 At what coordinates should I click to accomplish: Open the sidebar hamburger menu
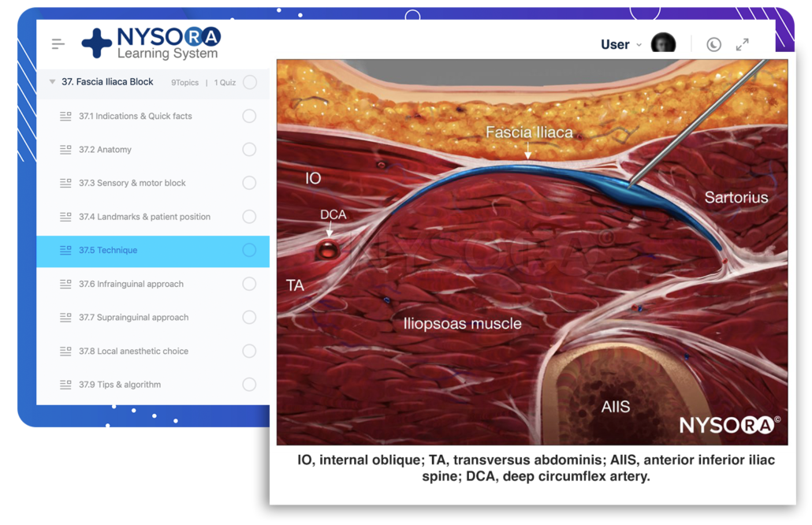(58, 43)
